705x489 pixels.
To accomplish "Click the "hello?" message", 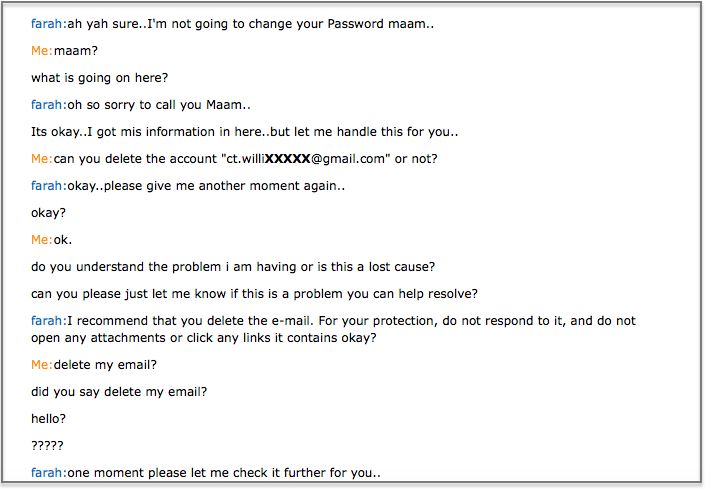I will point(48,418).
